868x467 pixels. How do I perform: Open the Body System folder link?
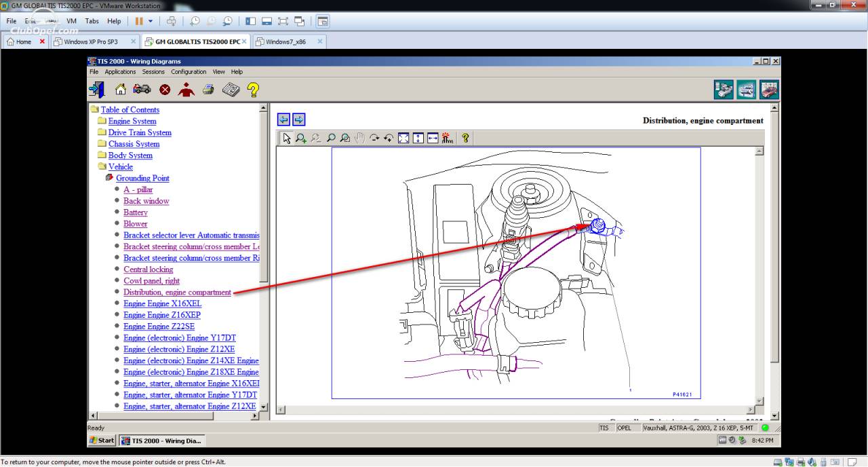click(x=130, y=155)
